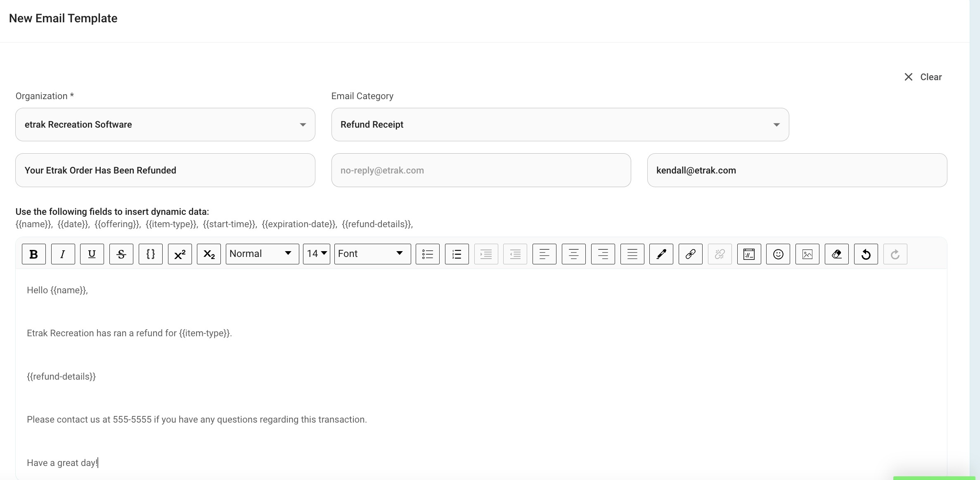Click the 'New Email Template' heading
The width and height of the screenshot is (980, 480).
tap(63, 19)
